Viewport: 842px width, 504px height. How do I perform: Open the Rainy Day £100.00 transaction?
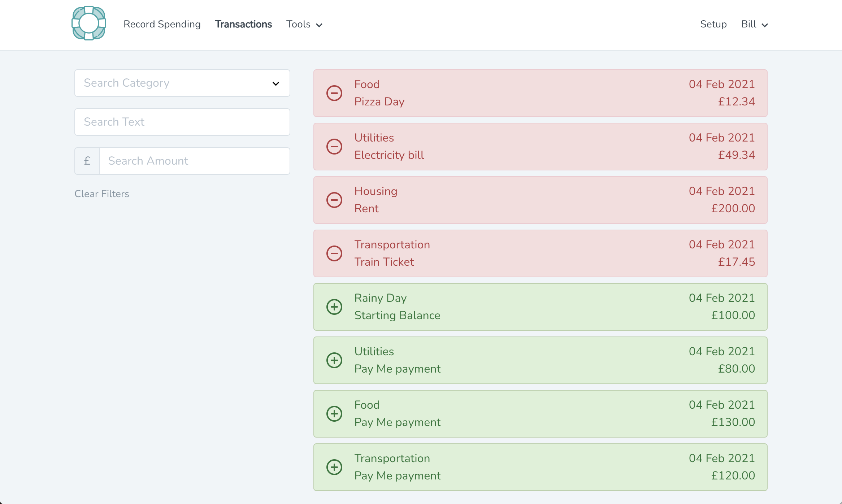(540, 307)
